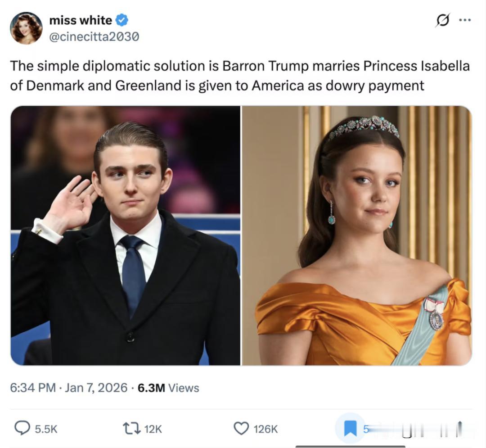Click the 6:34 PM · Jan 7, 2026 timestamp

pos(69,388)
